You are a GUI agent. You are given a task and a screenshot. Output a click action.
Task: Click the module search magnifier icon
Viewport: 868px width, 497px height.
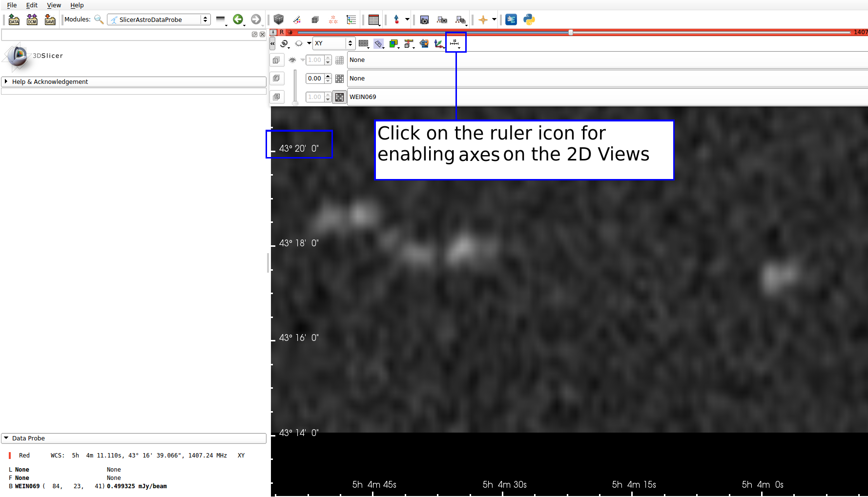(x=99, y=20)
